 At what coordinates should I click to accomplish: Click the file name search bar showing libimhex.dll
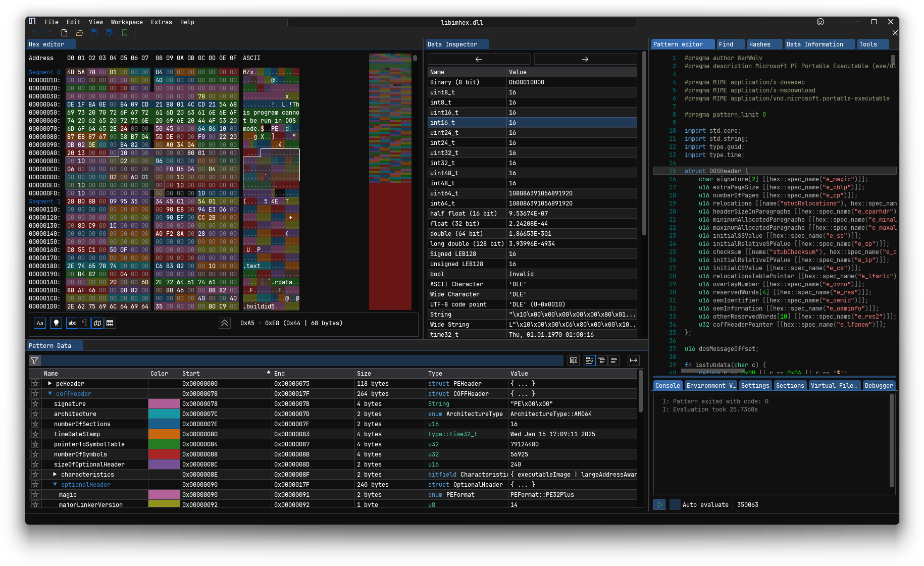tap(461, 23)
